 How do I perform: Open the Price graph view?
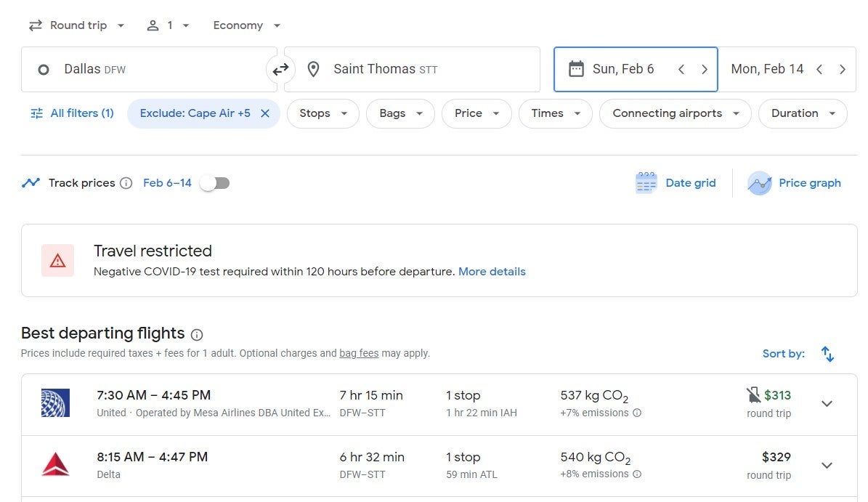click(x=795, y=183)
